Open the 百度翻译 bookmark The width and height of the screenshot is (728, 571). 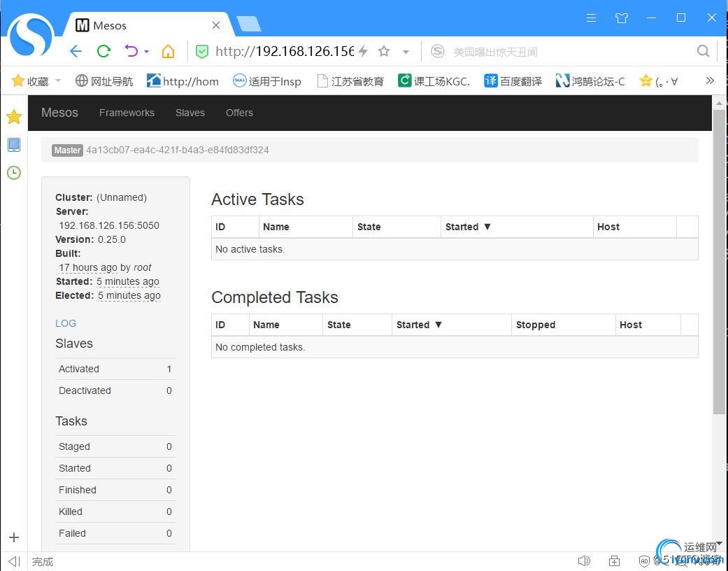click(x=513, y=81)
